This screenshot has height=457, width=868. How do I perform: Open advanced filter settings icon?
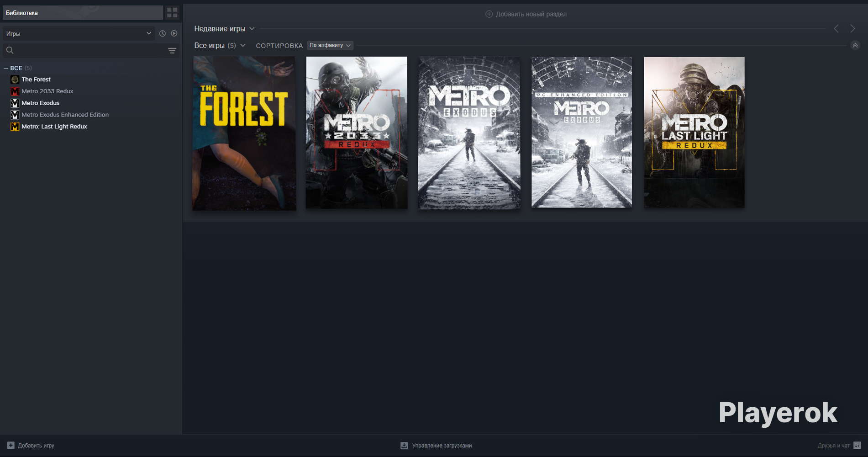[172, 51]
